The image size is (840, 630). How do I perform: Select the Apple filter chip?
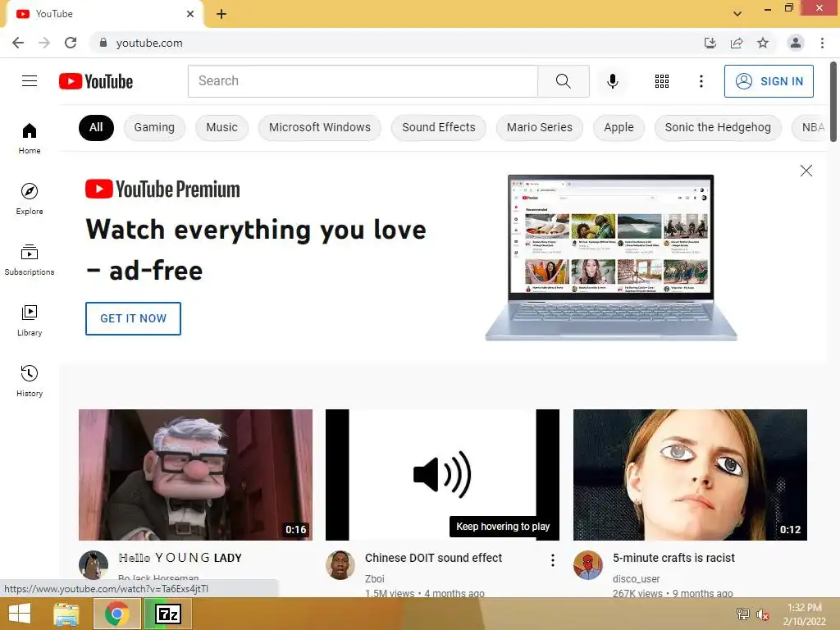619,127
